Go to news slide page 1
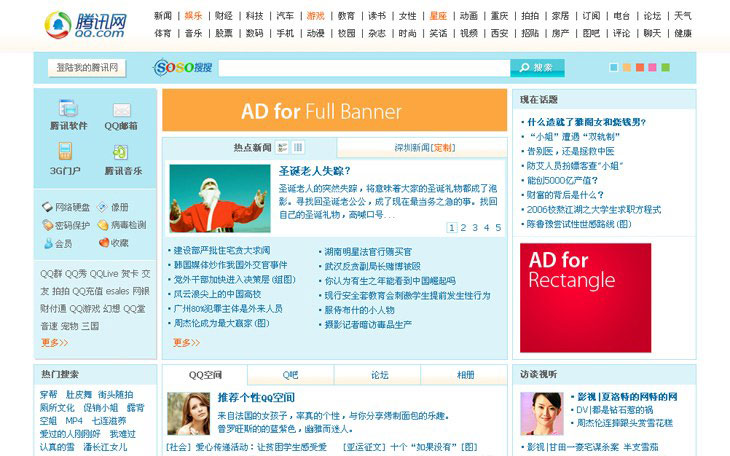Image resolution: width=730 pixels, height=456 pixels. click(x=451, y=227)
